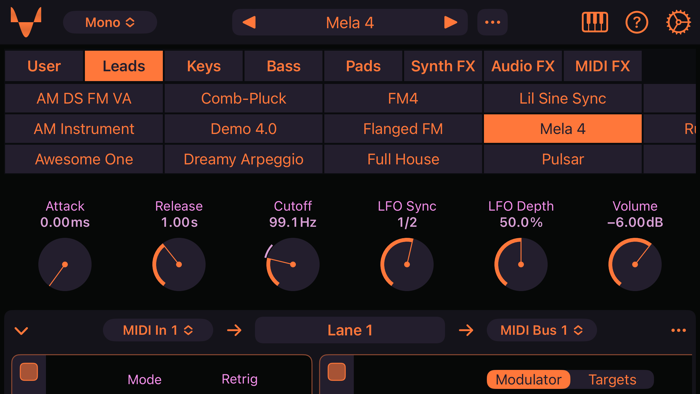Click the Release knob

[x=179, y=264]
